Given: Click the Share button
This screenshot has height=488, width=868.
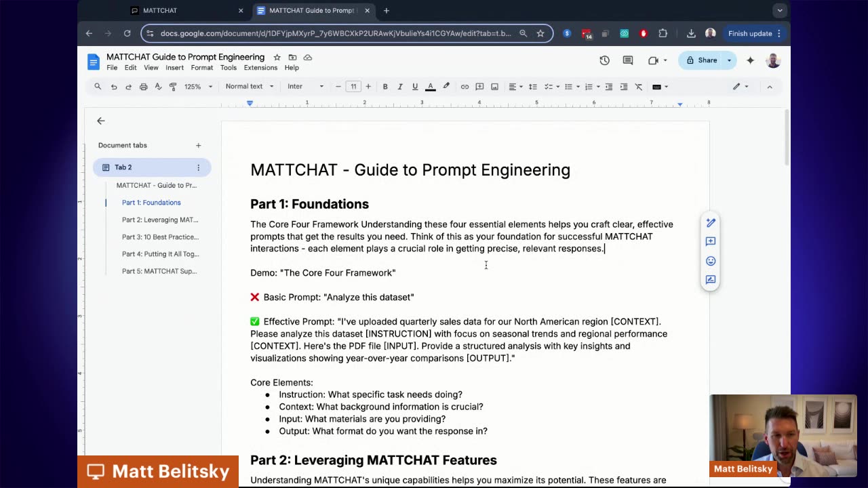Looking at the screenshot, I should coord(701,60).
